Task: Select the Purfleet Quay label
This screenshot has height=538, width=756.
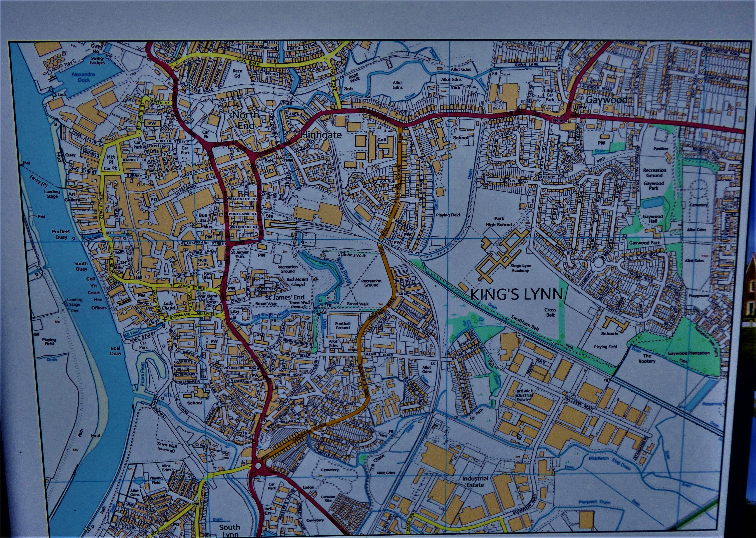Action: click(61, 234)
